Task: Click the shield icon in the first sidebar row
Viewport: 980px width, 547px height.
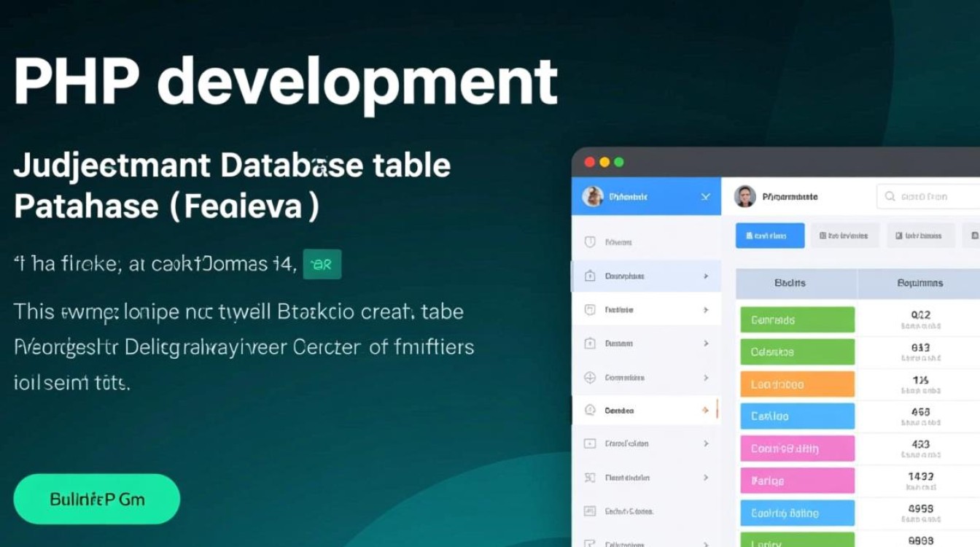Action: pos(590,242)
